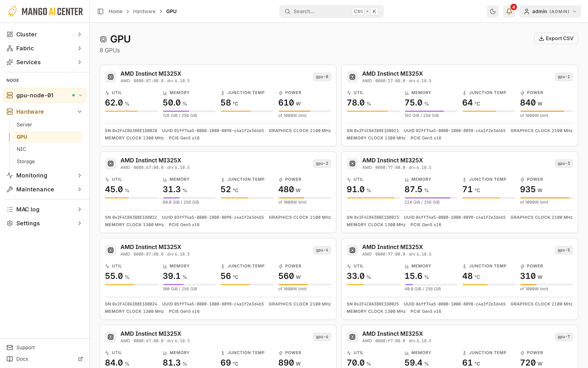Click the gpu-1 card chip icon
Screen dimensions: 588x368
pos(352,77)
